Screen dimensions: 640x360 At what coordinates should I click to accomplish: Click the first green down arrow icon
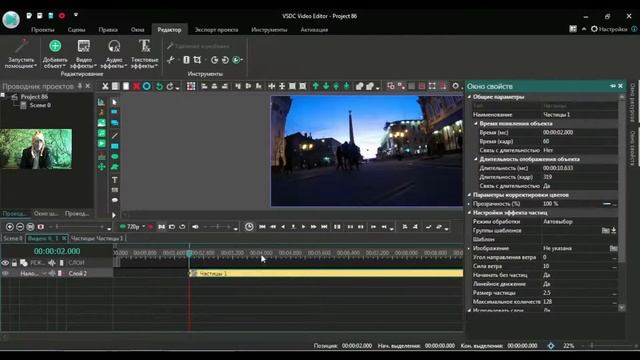coord(326,86)
